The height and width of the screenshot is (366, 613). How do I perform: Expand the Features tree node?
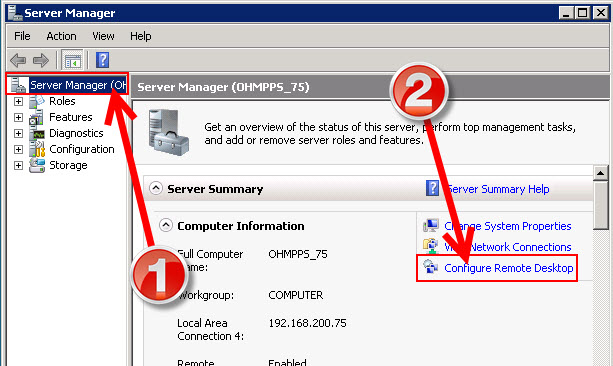coord(18,118)
